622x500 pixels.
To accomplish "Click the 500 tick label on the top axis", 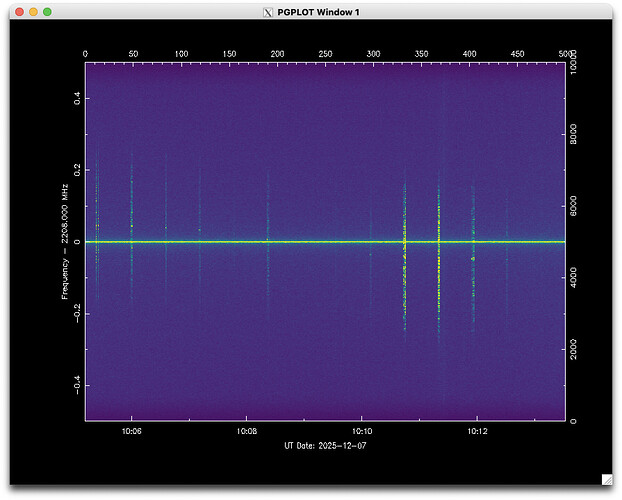I will pyautogui.click(x=566, y=54).
